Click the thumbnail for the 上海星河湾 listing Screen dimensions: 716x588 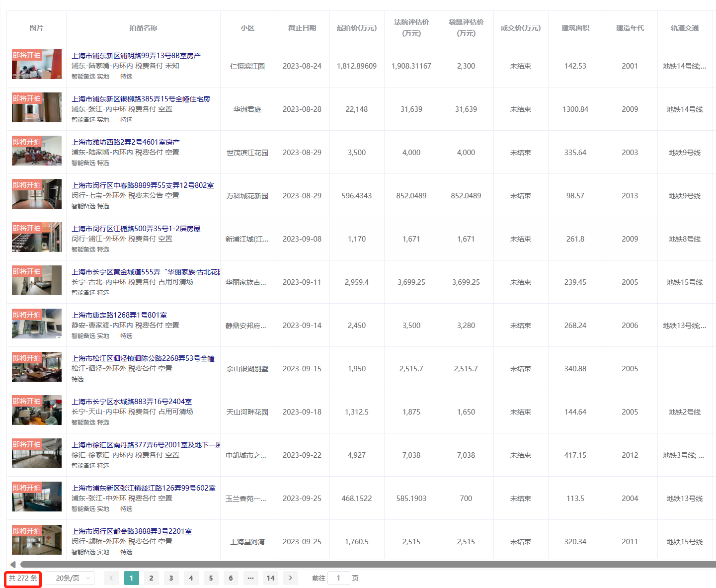pyautogui.click(x=36, y=540)
